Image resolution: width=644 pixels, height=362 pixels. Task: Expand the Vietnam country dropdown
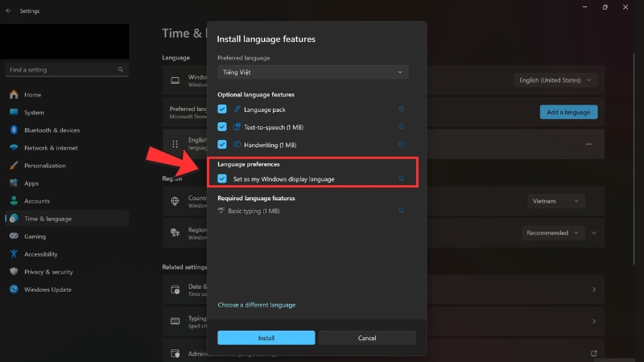tap(555, 201)
